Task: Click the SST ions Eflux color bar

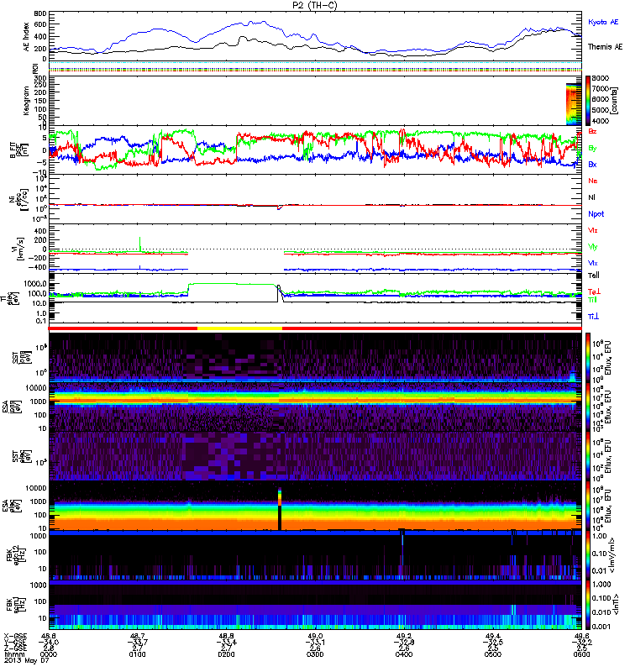Action: click(x=588, y=358)
